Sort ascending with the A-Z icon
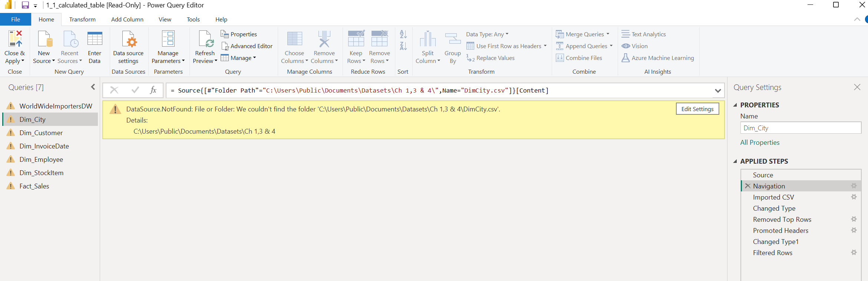 pos(403,34)
